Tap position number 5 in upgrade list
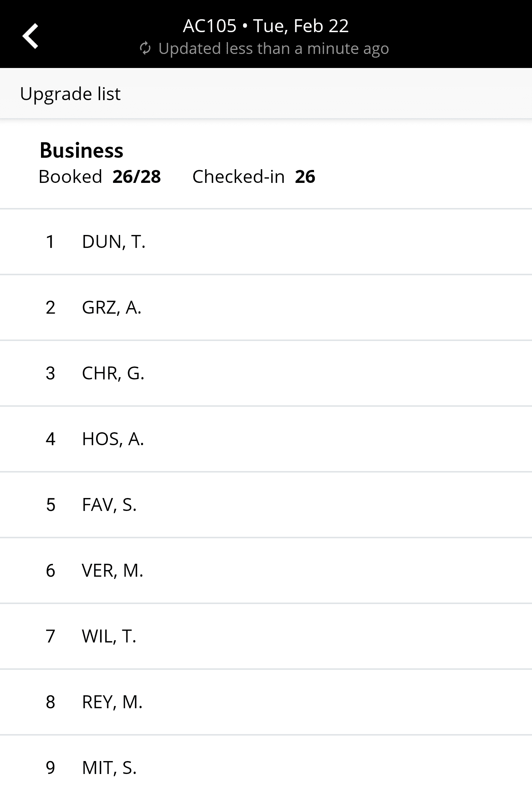The image size is (532, 798). [51, 505]
